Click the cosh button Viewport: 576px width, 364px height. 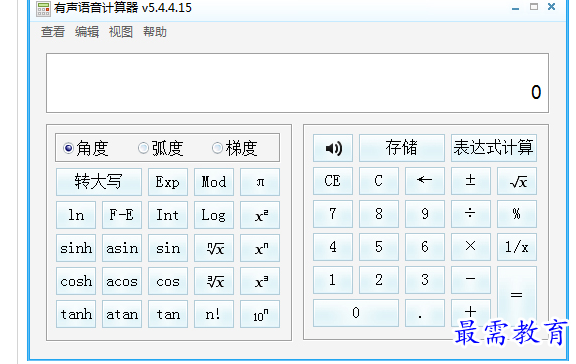76,281
